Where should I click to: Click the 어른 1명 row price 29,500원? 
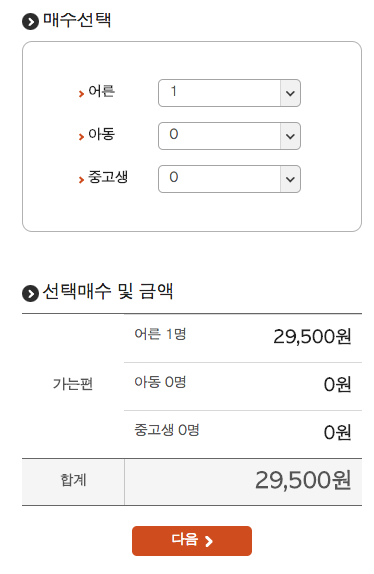312,336
